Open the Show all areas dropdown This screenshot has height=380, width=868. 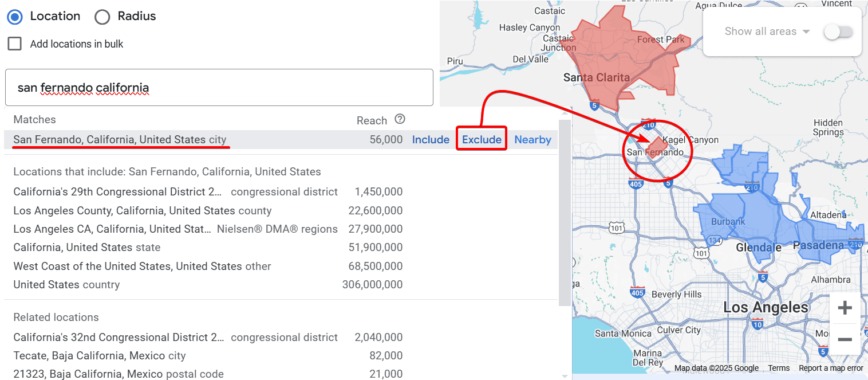[767, 32]
